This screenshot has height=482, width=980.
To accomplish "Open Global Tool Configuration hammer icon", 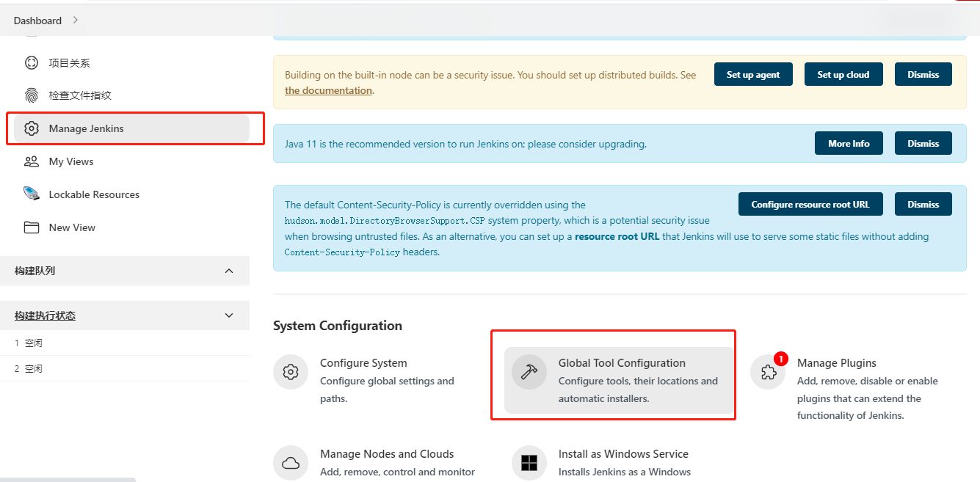I will coord(529,372).
